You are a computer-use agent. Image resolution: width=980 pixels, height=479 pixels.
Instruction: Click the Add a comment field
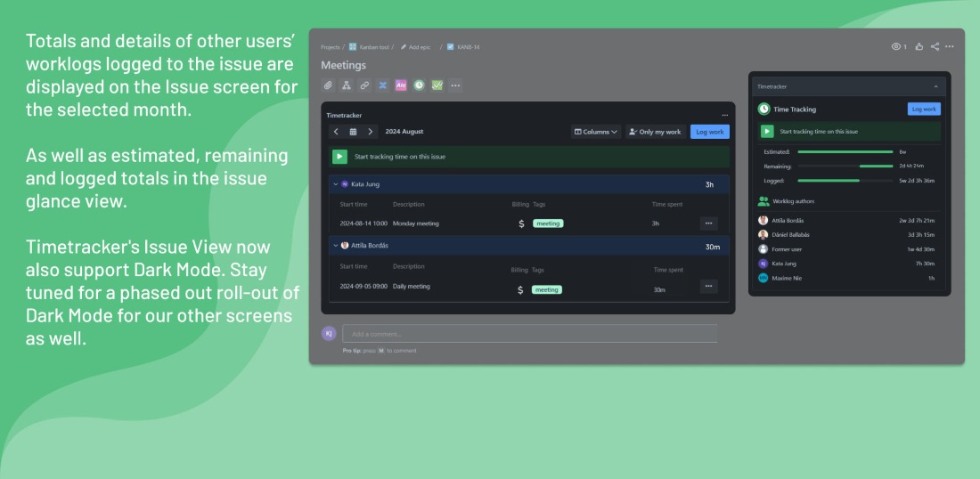529,334
